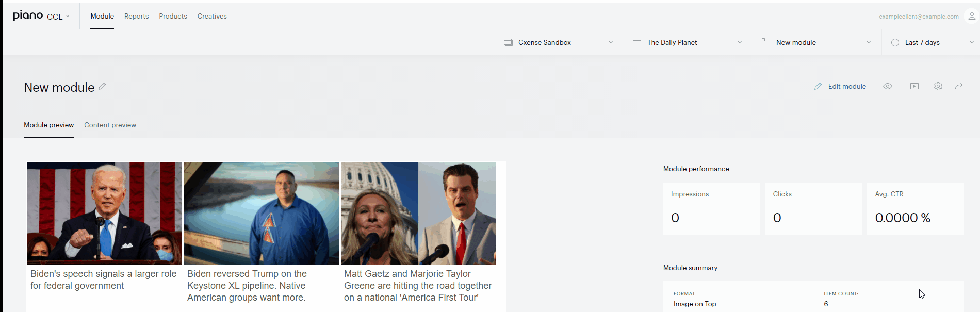Expand the Cxense Sandbox site group dropdown

[x=559, y=42]
